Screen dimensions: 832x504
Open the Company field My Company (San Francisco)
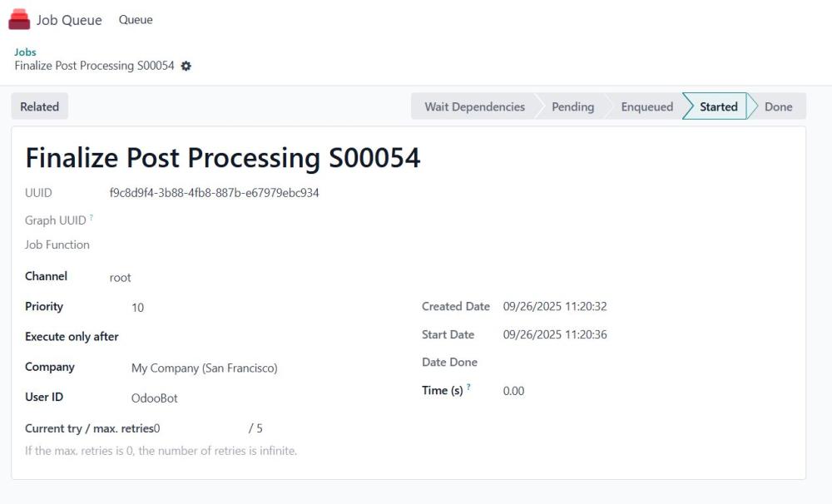click(204, 368)
